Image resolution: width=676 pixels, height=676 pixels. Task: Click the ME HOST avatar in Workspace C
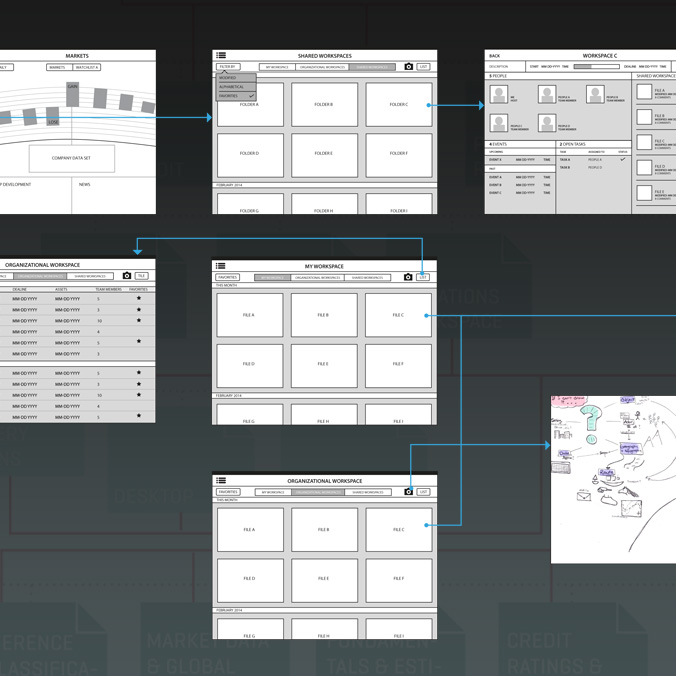click(x=499, y=94)
